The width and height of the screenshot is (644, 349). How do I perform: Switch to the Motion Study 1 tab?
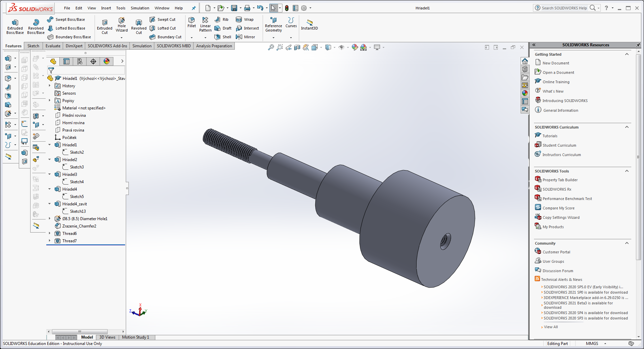136,337
